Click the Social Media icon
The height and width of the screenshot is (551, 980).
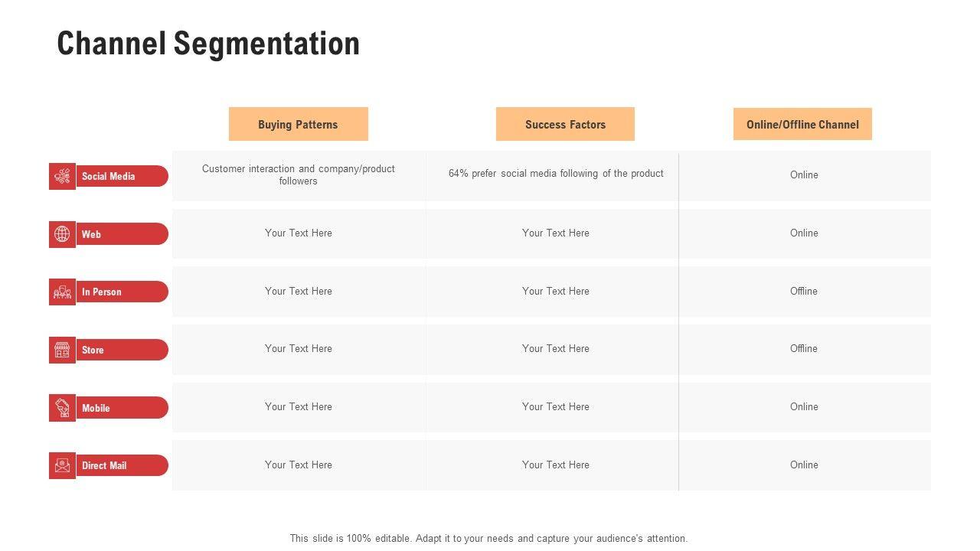point(62,176)
